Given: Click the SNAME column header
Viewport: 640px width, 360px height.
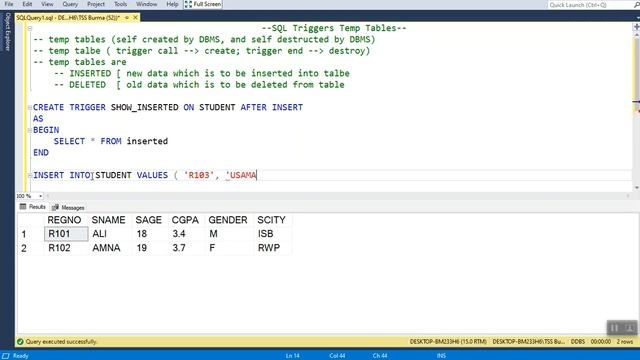Looking at the screenshot, I should point(108,220).
